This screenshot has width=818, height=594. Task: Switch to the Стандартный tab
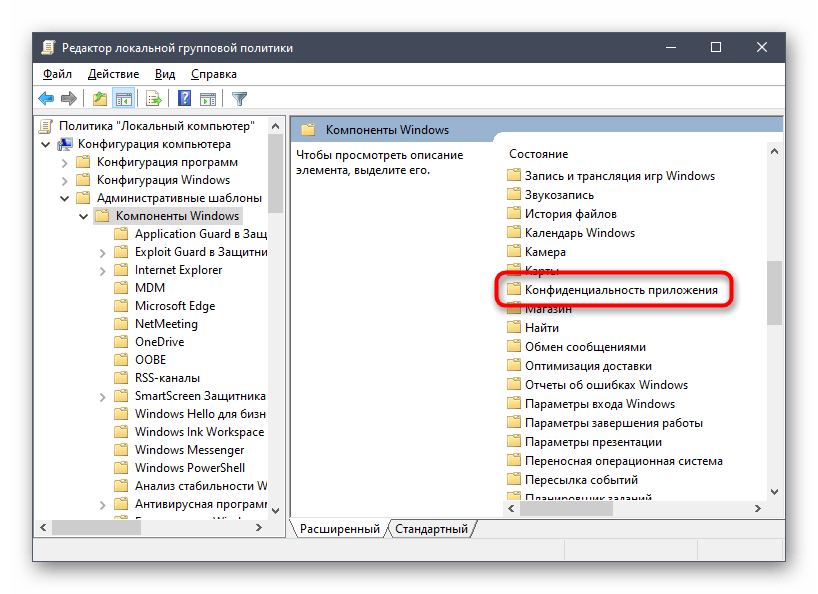coord(432,528)
